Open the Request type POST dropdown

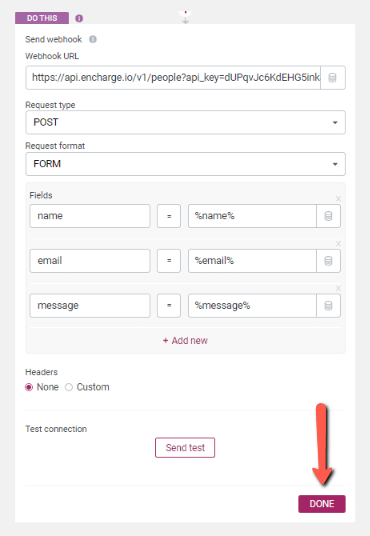[185, 122]
